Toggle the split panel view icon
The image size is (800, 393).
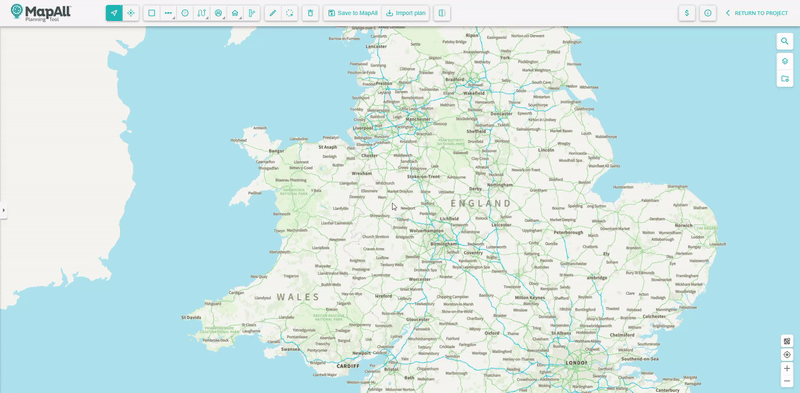tap(442, 13)
